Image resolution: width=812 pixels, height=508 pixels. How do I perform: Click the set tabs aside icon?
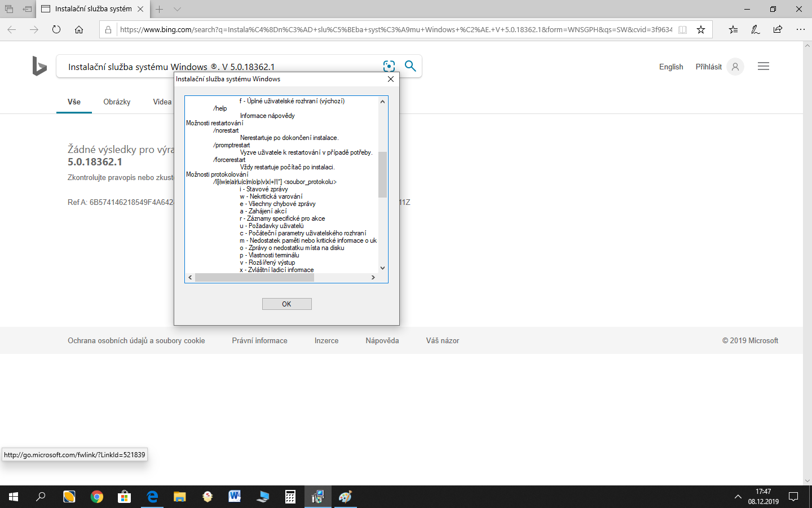coord(27,9)
